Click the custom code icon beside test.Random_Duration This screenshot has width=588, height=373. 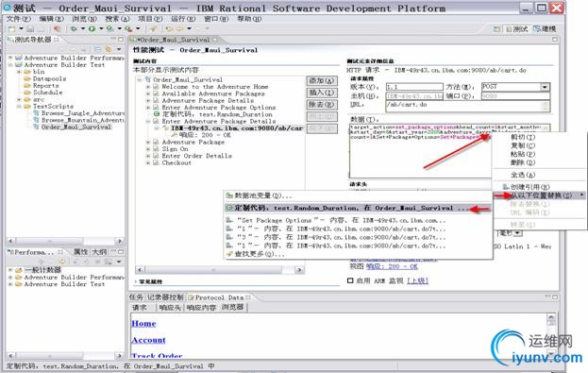point(157,114)
